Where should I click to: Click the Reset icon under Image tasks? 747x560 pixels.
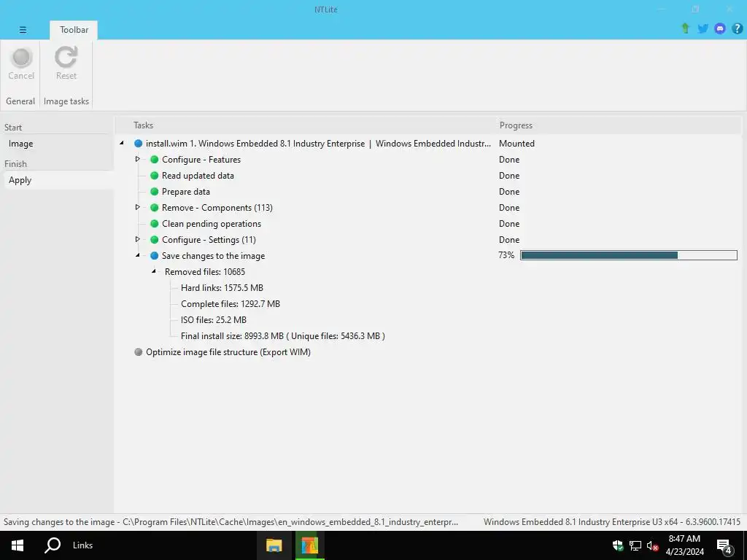[66, 57]
